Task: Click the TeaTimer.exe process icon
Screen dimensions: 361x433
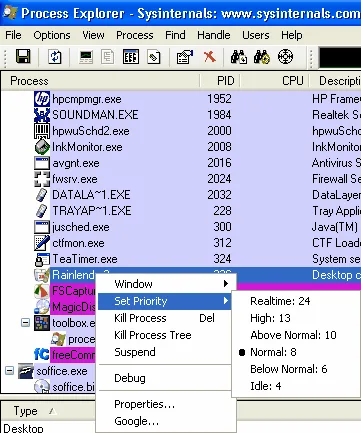Action: (x=42, y=259)
